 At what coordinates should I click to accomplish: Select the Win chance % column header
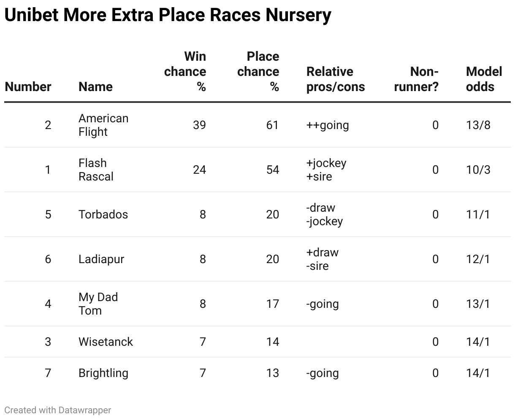185,72
